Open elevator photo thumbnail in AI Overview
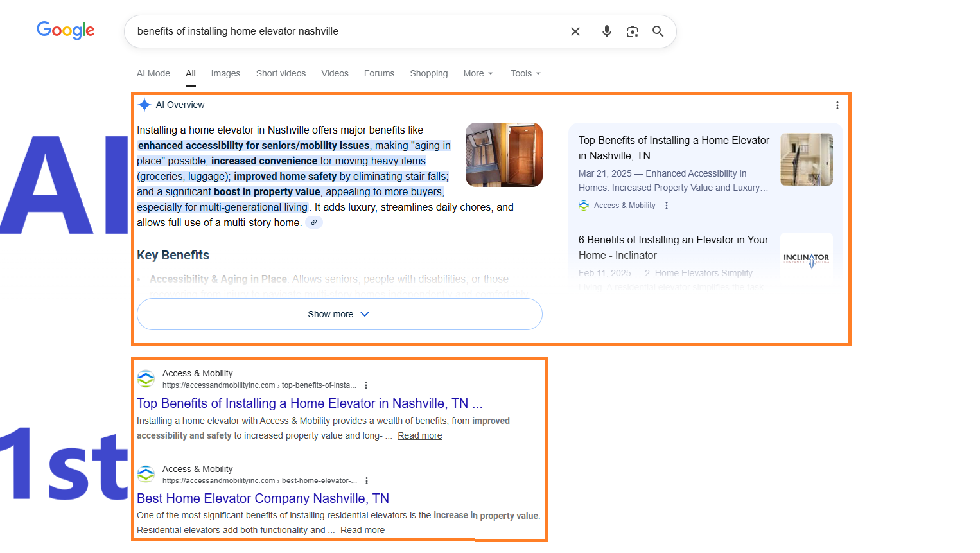The image size is (980, 553). click(504, 155)
